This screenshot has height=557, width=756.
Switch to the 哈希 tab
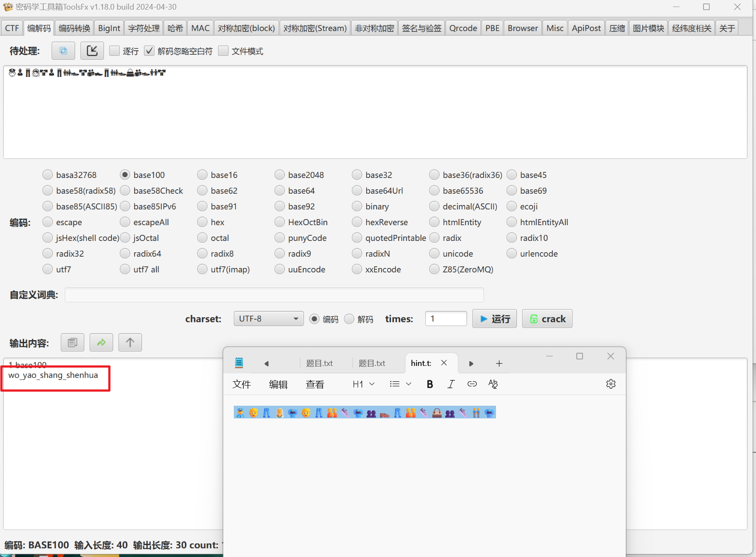point(175,28)
